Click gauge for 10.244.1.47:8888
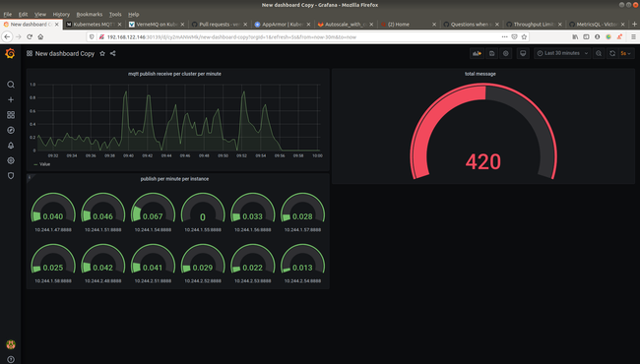 pyautogui.click(x=53, y=209)
